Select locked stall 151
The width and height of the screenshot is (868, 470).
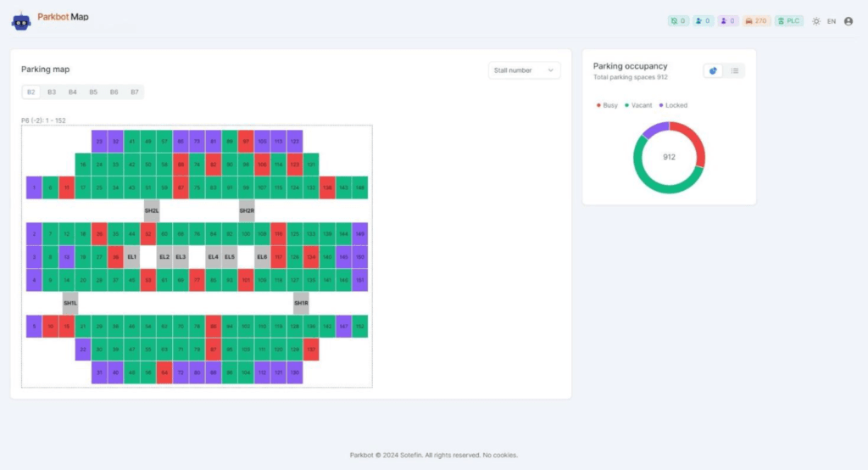pyautogui.click(x=359, y=280)
